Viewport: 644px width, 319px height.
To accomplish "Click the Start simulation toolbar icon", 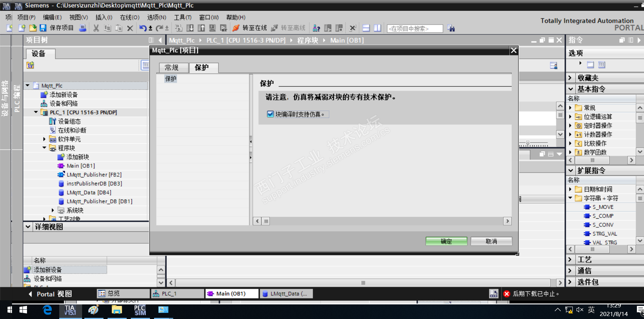I will (213, 28).
